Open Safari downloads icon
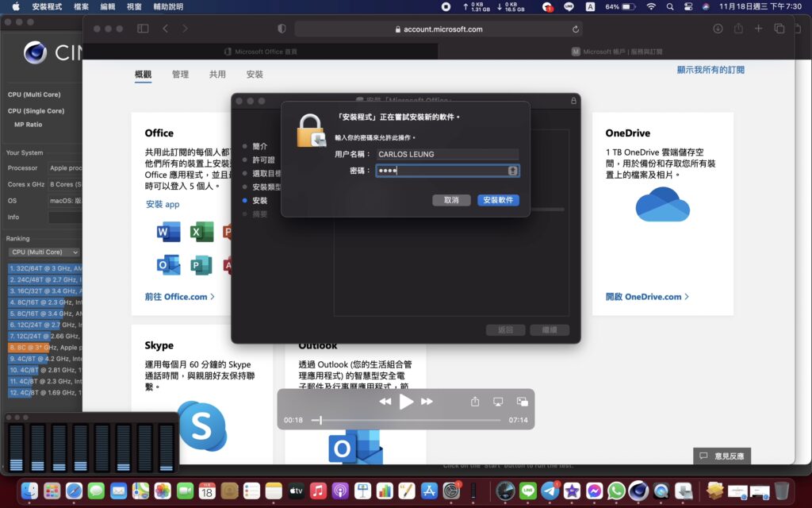This screenshot has width=812, height=508. (x=718, y=29)
